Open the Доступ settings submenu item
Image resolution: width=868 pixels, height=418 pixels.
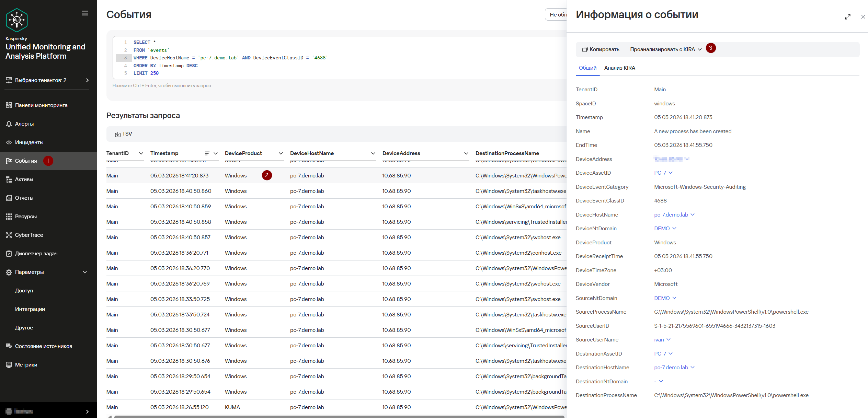[24, 291]
